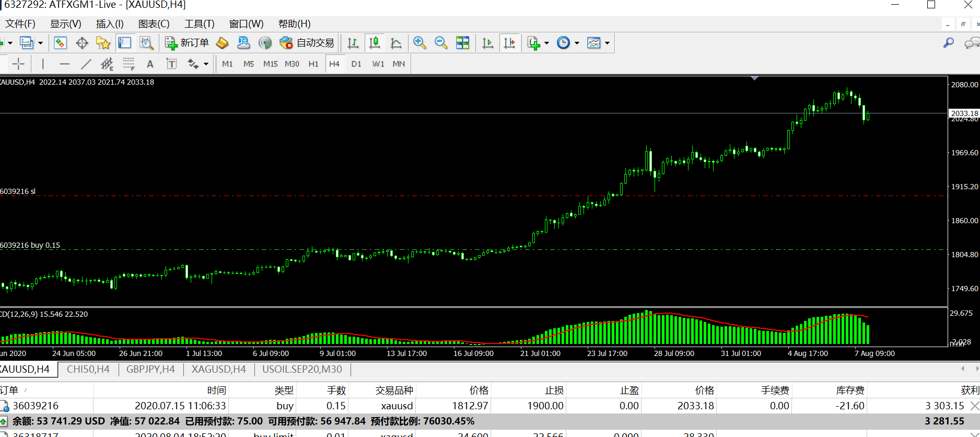Select the text label tool

click(x=171, y=64)
